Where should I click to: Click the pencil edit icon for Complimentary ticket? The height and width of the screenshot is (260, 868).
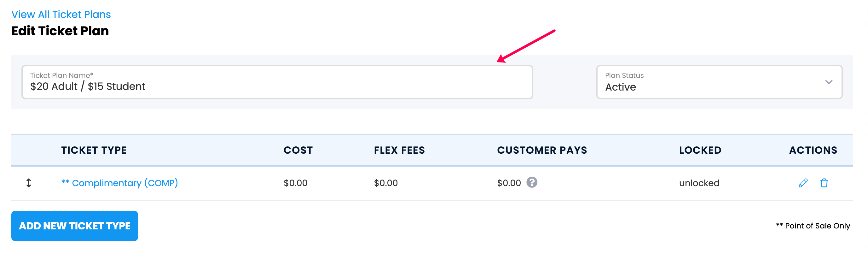[x=803, y=183]
